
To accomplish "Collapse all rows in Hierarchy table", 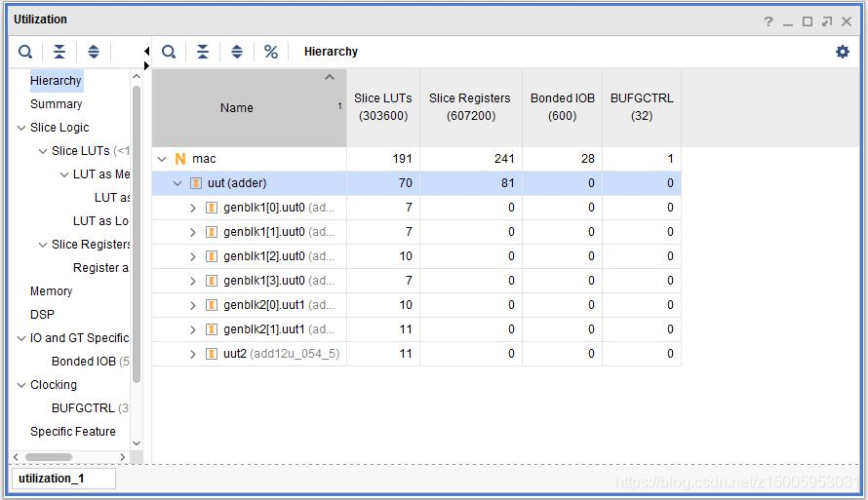I will pyautogui.click(x=203, y=52).
